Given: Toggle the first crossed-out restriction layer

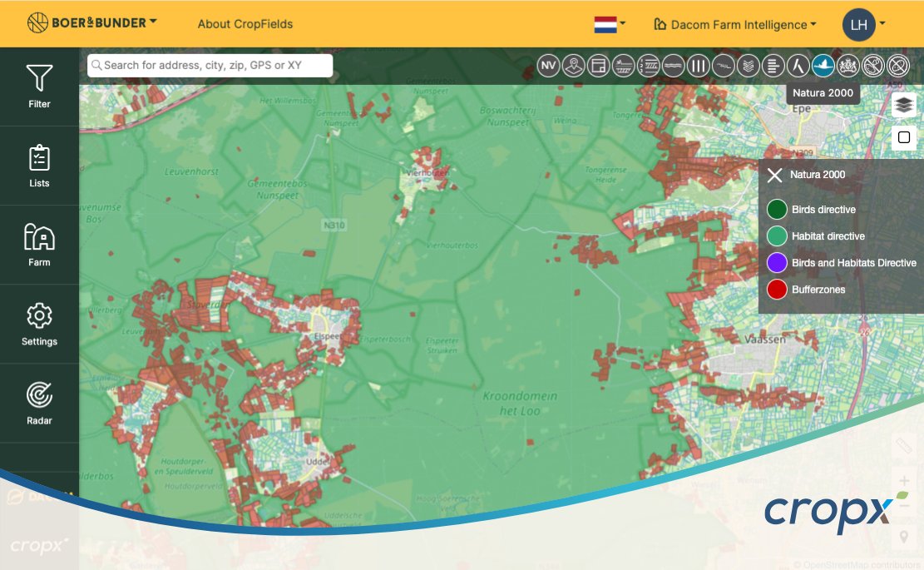Looking at the screenshot, I should [x=872, y=66].
